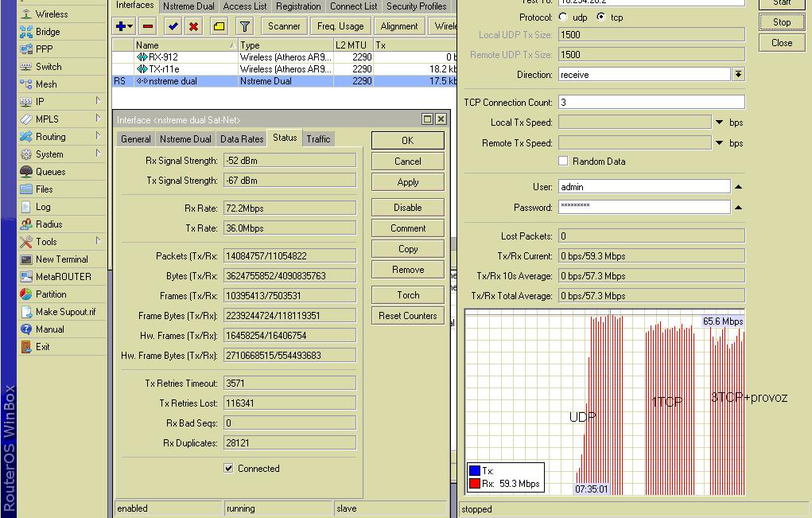The image size is (812, 518).
Task: Open the Manual help icon
Action: [x=26, y=329]
